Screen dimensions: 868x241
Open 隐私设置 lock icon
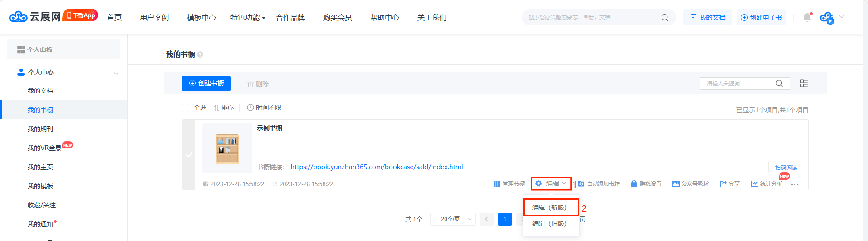pos(634,184)
